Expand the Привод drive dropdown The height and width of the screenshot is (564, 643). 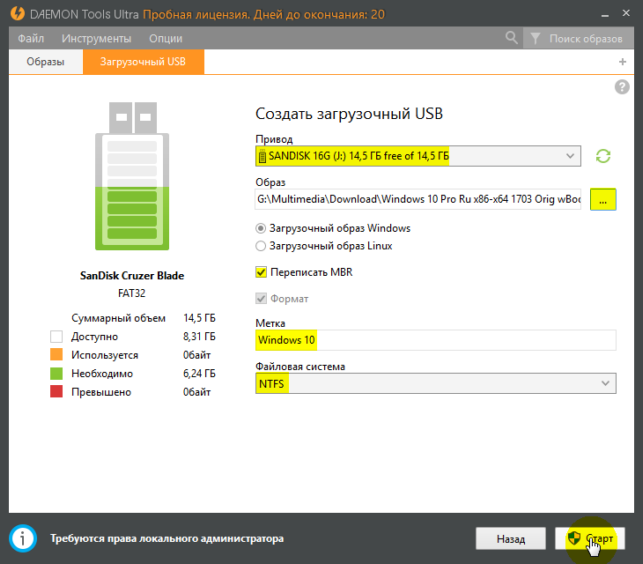[x=418, y=156]
